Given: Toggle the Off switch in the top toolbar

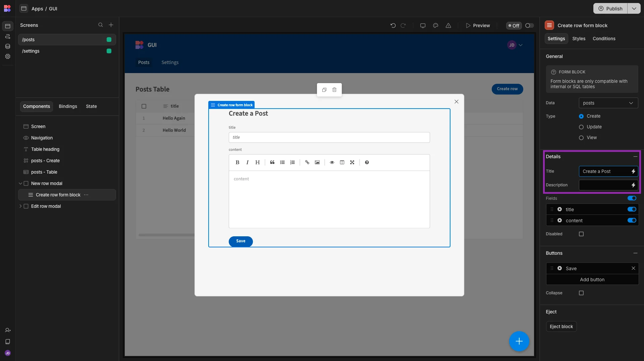Looking at the screenshot, I should point(529,25).
